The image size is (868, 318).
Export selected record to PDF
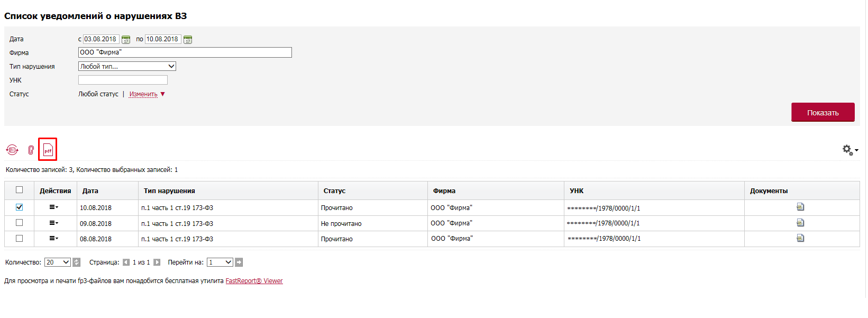pos(48,150)
